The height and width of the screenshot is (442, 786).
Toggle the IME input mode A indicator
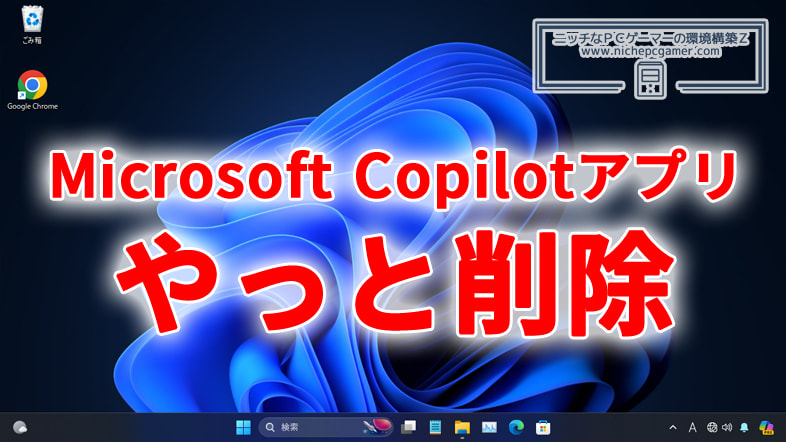point(692,427)
